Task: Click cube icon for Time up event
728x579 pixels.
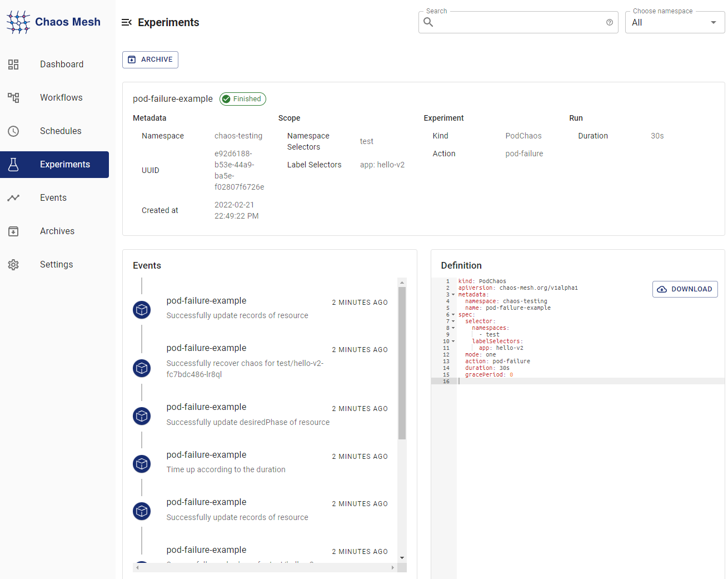Action: 142,464
